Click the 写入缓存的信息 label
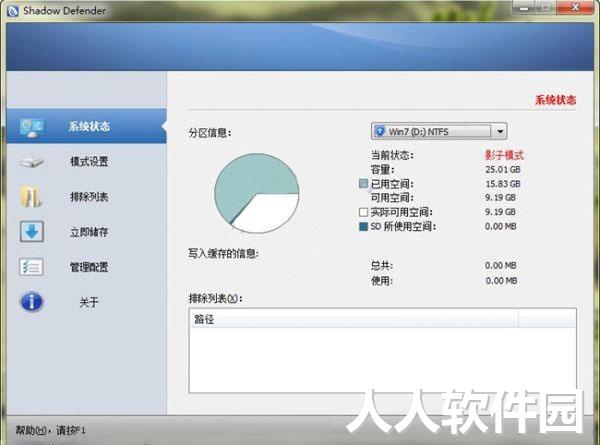Screen dimensions: 600x445 [223, 254]
